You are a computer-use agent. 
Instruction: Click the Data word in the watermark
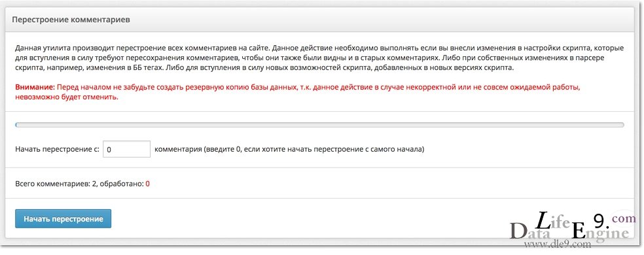coord(530,231)
